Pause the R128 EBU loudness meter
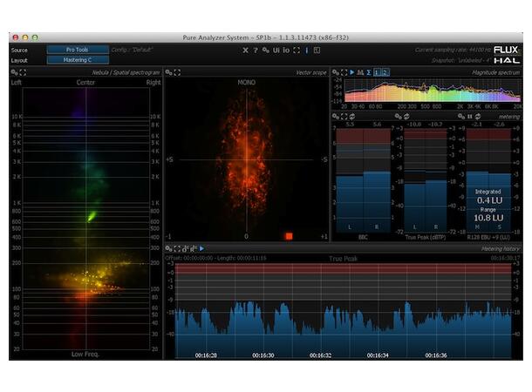This screenshot has height=392, width=532. (x=470, y=117)
